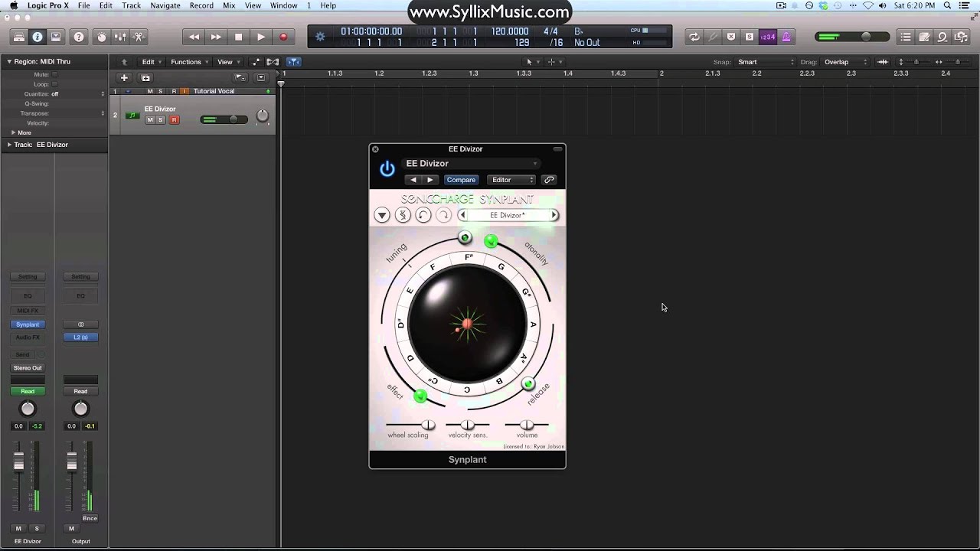The image size is (980, 551).
Task: Click the duplicate track button
Action: (145, 77)
